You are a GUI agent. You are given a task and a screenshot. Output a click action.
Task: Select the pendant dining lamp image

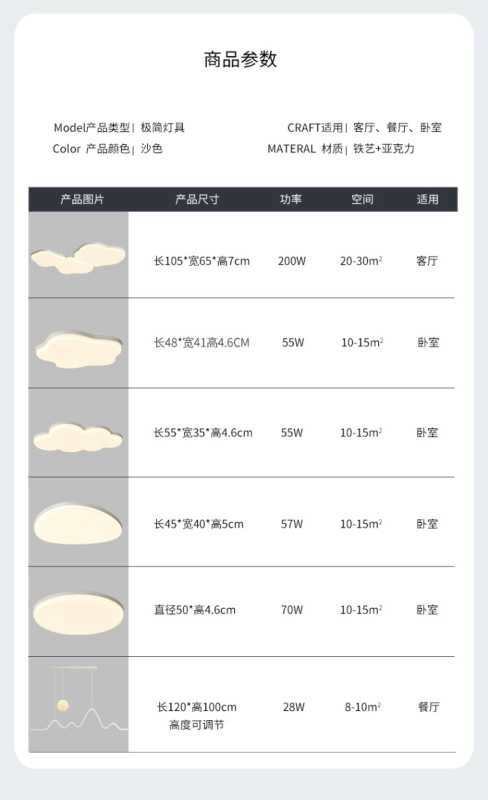coord(78,704)
